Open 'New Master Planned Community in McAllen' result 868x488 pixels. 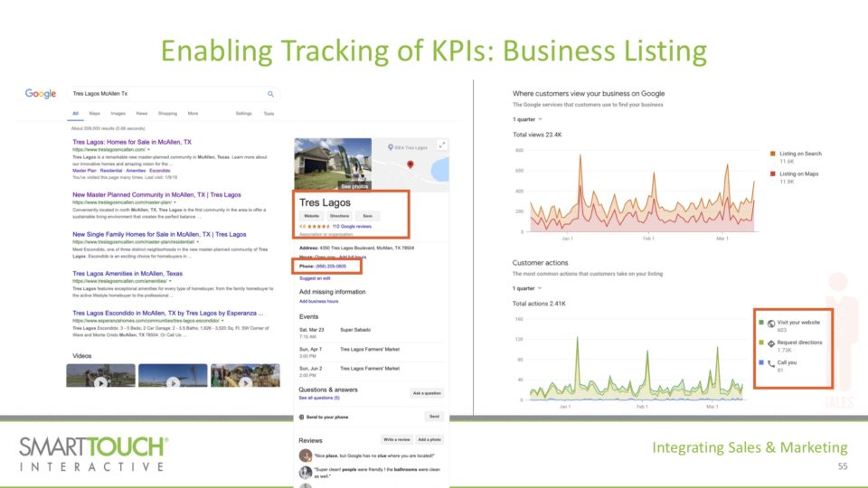pos(156,195)
